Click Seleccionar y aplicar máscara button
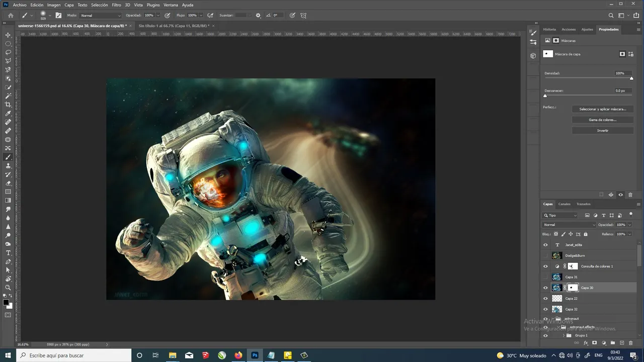The width and height of the screenshot is (644, 362). [603, 109]
